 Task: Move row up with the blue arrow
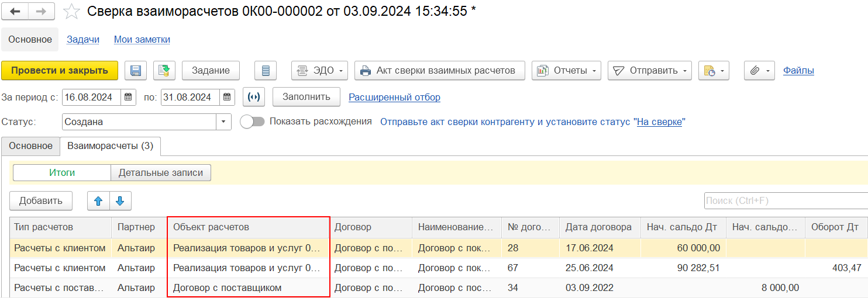[x=98, y=201]
